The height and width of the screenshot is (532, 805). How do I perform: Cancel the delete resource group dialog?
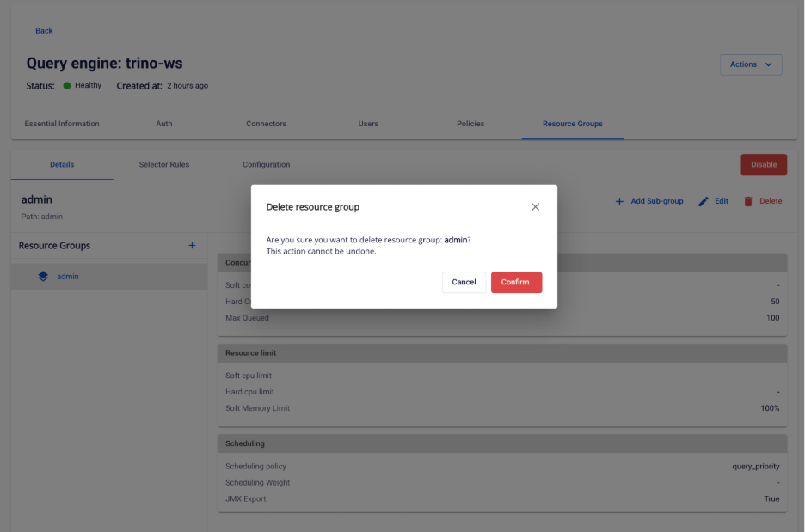click(x=464, y=282)
